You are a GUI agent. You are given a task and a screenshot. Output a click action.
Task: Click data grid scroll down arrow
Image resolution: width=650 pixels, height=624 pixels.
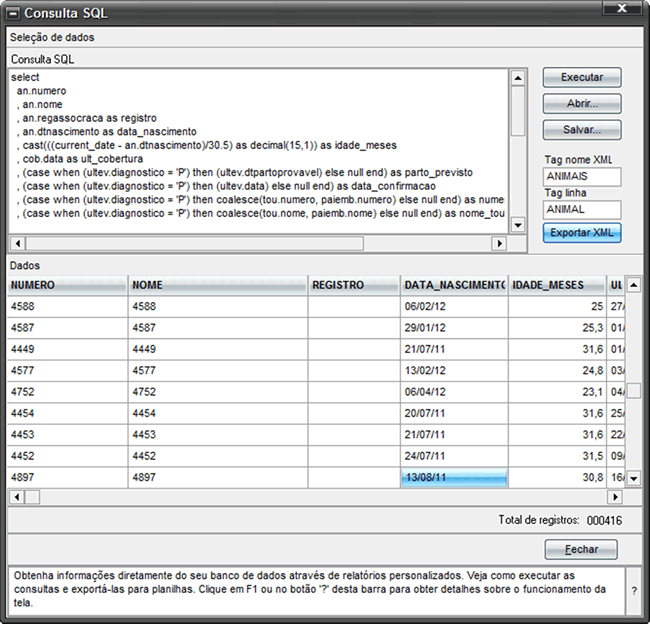(633, 478)
